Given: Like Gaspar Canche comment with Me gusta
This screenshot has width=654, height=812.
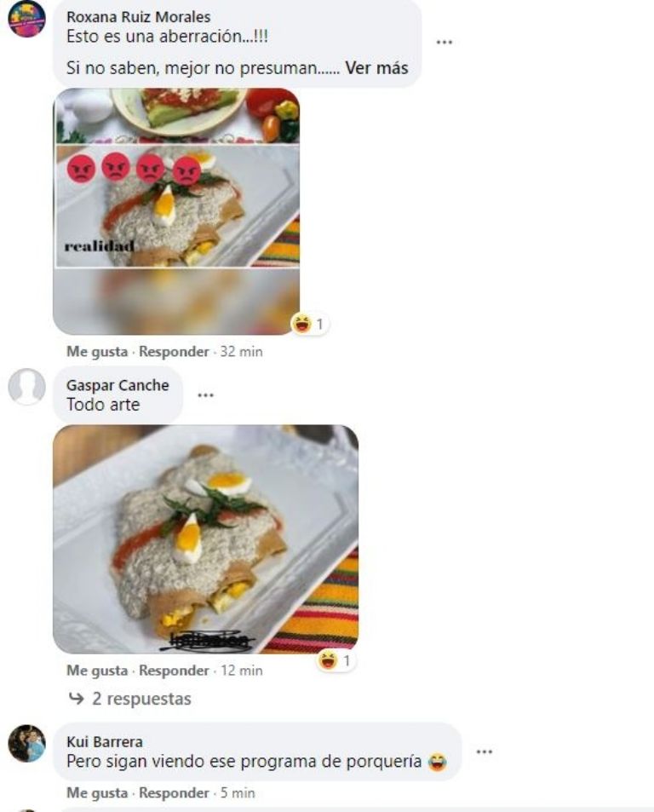Looking at the screenshot, I should [x=97, y=671].
